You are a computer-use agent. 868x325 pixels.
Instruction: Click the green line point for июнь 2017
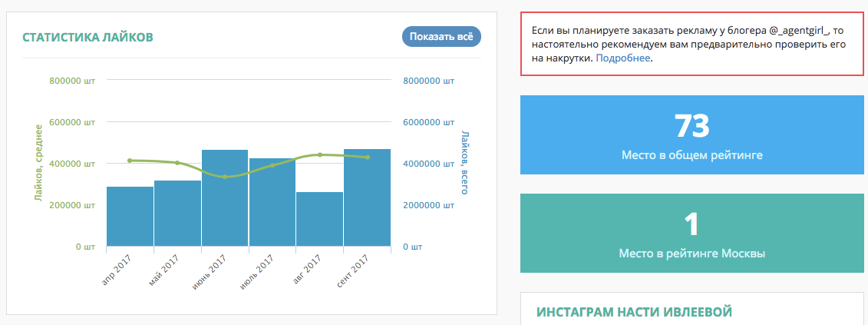click(225, 177)
